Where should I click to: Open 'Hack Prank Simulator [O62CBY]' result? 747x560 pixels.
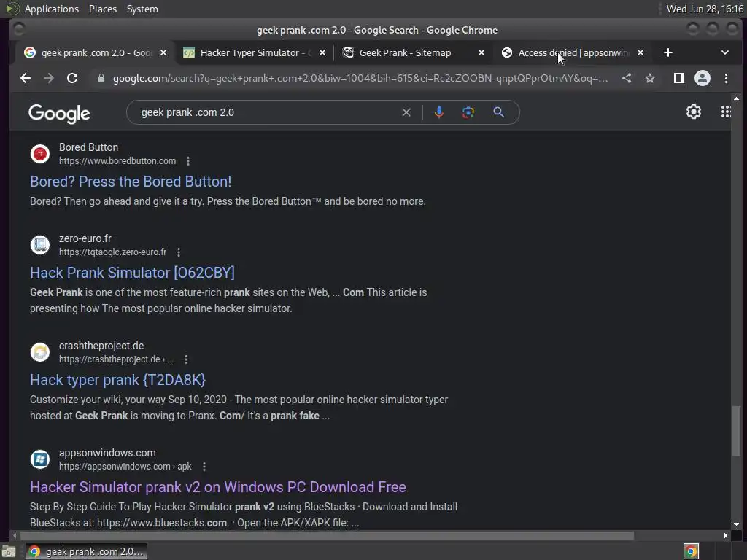(x=132, y=273)
